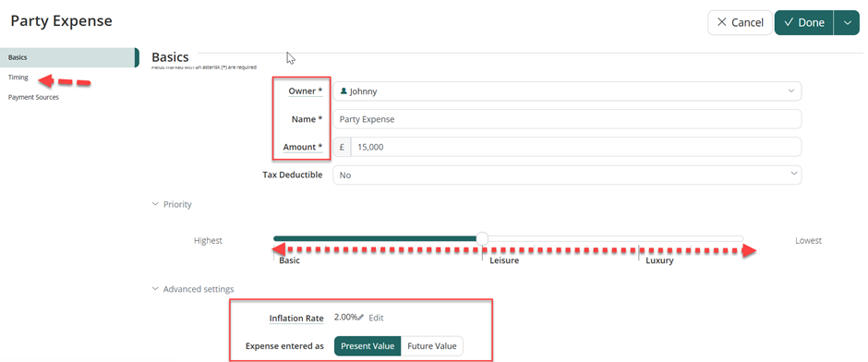Click the Party Expense page title
Screen dimensions: 868x362
[62, 21]
